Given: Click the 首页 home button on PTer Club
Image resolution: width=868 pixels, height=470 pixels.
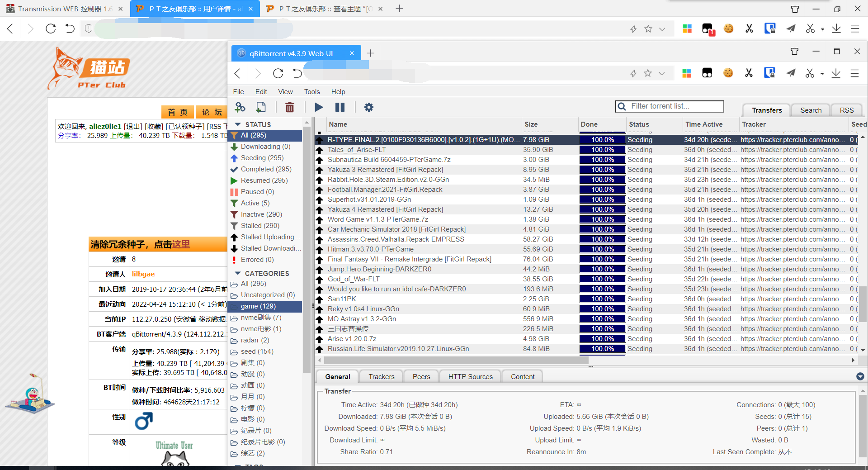Looking at the screenshot, I should 178,112.
